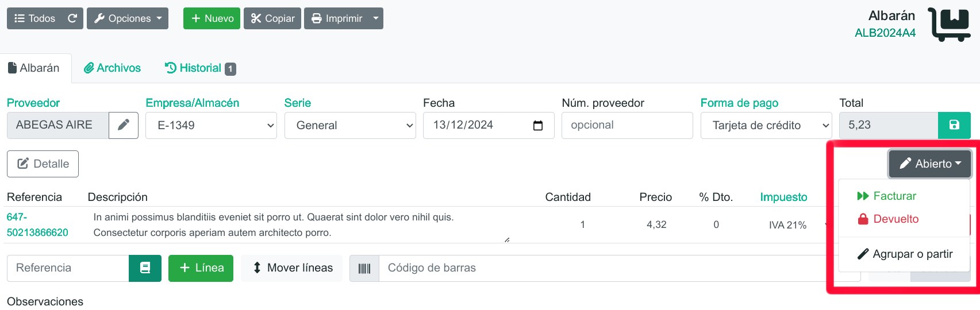This screenshot has height=310, width=980.
Task: Save the document with the floppy icon
Action: (954, 125)
